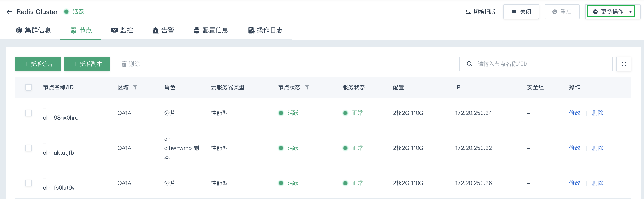Tick the checkbox for cln-fs0kit9v
This screenshot has height=199, width=644.
point(29,183)
